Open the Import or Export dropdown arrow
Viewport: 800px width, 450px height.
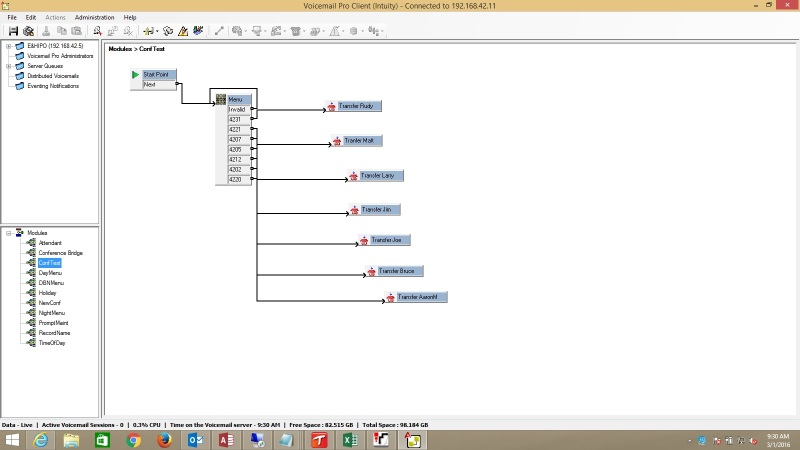pyautogui.click(x=157, y=31)
